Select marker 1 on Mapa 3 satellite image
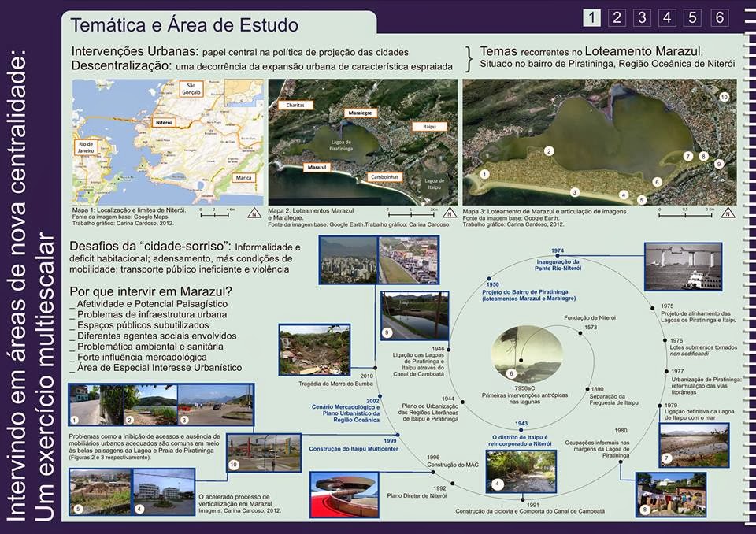 pyautogui.click(x=484, y=174)
